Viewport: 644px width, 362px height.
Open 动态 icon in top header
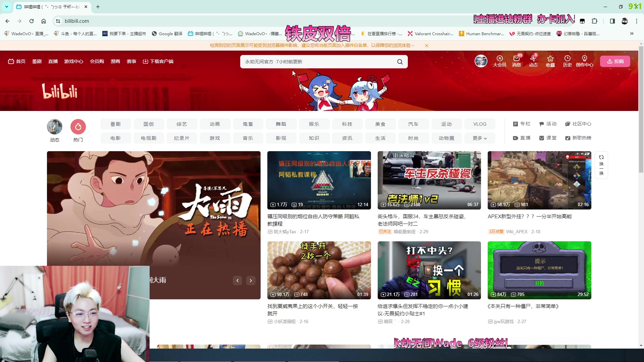[533, 61]
